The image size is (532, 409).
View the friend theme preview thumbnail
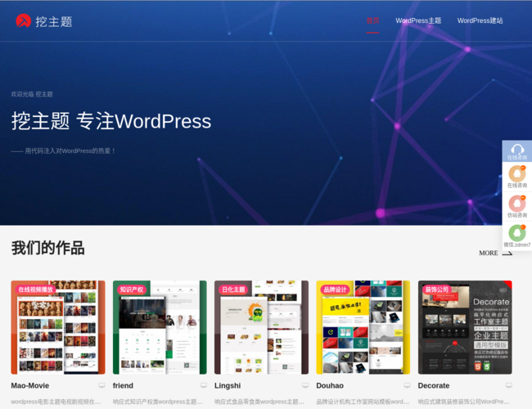click(160, 327)
